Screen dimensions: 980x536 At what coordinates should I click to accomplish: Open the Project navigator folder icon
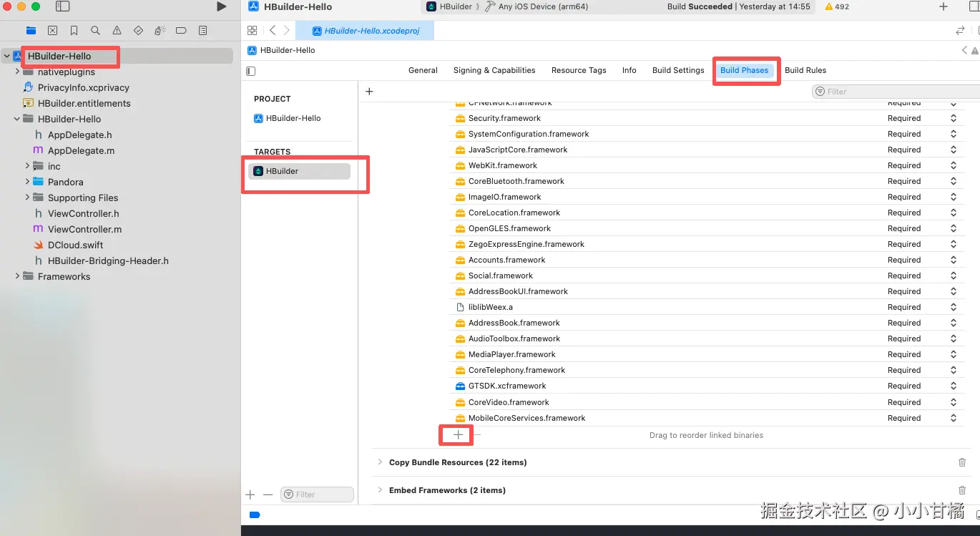pos(31,31)
